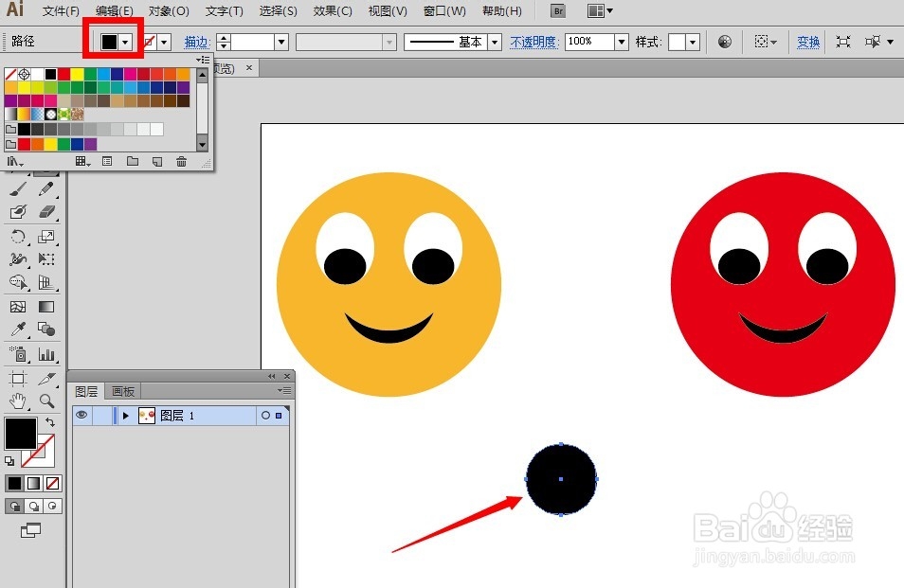Select the Zoom tool
This screenshot has height=588, width=904.
point(46,401)
